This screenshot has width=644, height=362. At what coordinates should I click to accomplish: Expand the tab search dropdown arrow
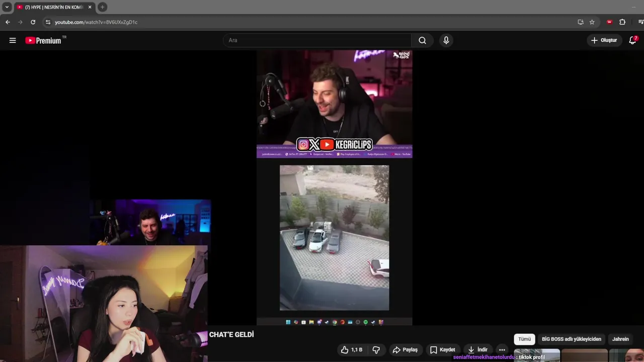pyautogui.click(x=7, y=7)
